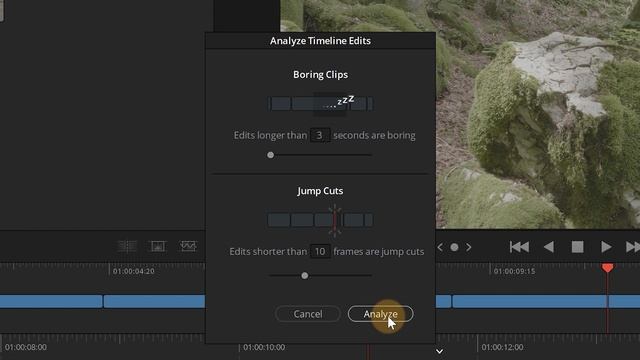Click the viewer image of mossy rocks
Image resolution: width=640 pixels, height=360 pixels.
click(538, 114)
